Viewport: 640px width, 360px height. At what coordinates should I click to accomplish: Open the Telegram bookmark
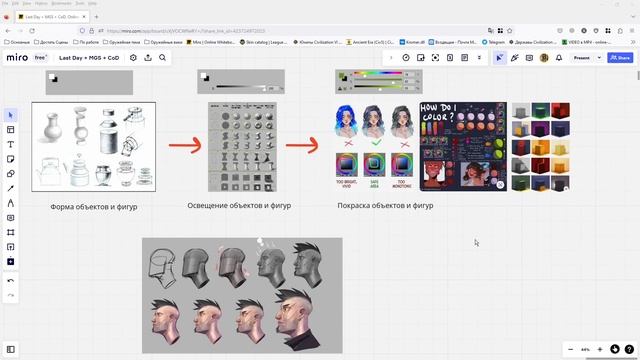[493, 42]
